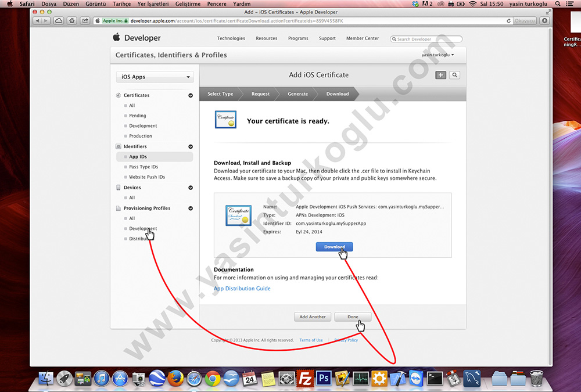Click the Safari compass icon in the dock
Image resolution: width=581 pixels, height=392 pixels.
pyautogui.click(x=194, y=379)
